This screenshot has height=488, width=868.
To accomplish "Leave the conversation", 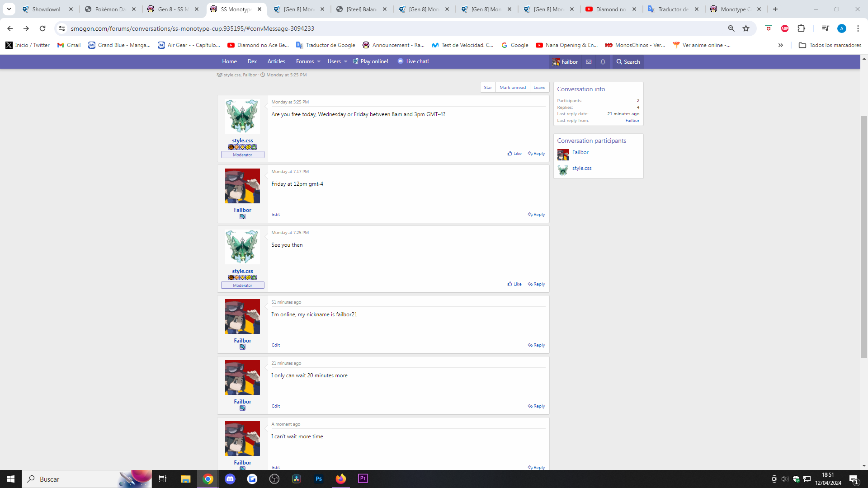I will click(x=539, y=88).
